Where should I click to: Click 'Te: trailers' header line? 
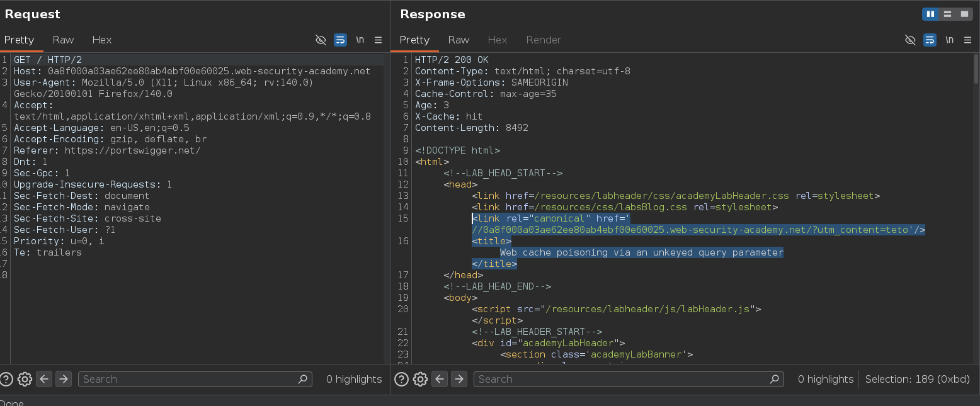[x=48, y=252]
